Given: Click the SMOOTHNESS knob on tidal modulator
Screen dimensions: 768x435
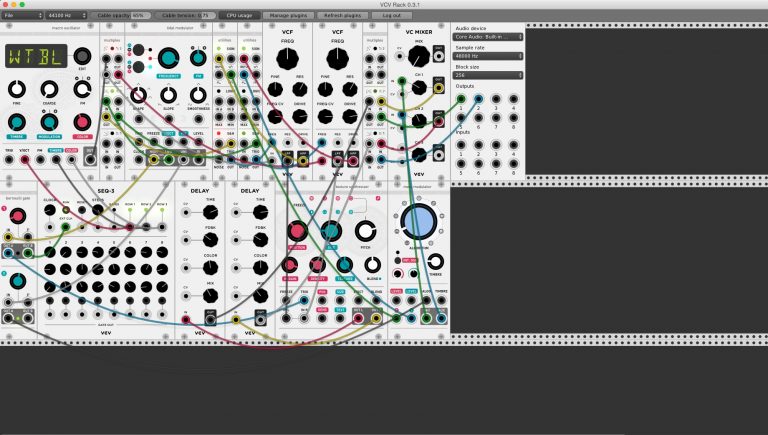Looking at the screenshot, I should pos(198,95).
